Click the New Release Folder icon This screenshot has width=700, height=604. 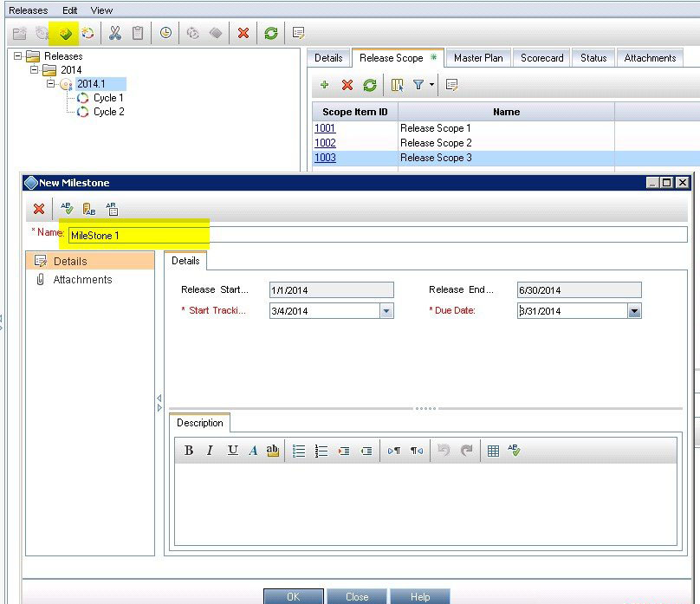click(20, 34)
